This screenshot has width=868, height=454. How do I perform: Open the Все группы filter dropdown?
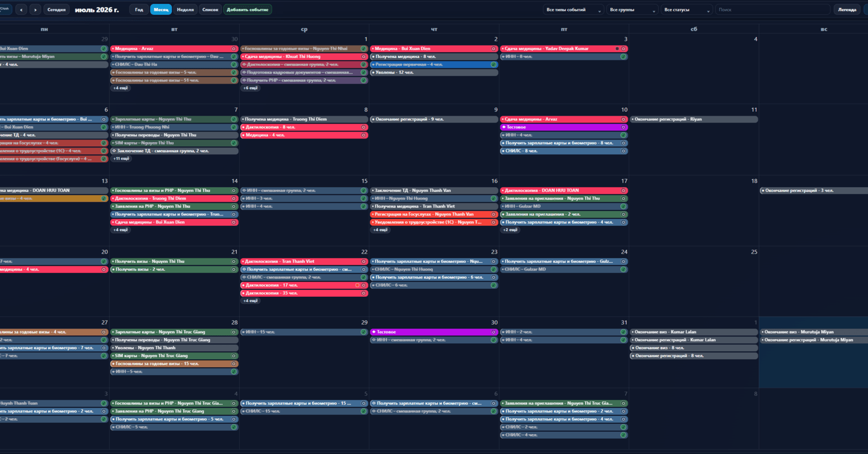coord(632,10)
